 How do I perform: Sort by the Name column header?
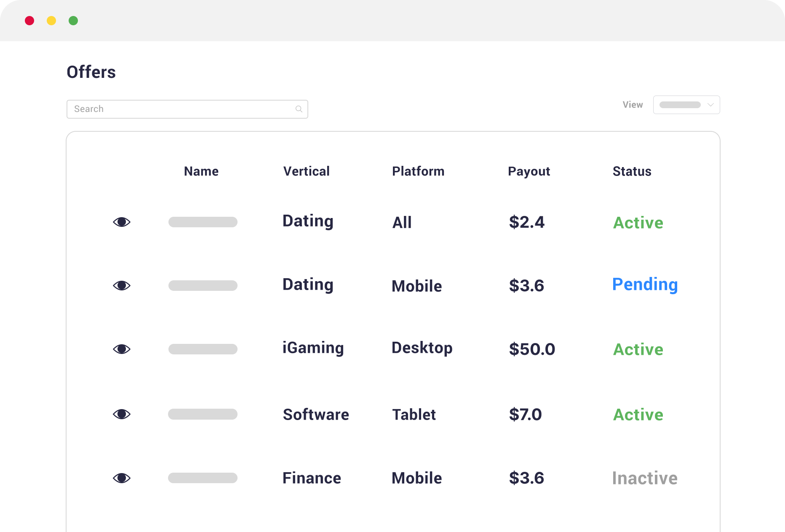click(x=201, y=171)
